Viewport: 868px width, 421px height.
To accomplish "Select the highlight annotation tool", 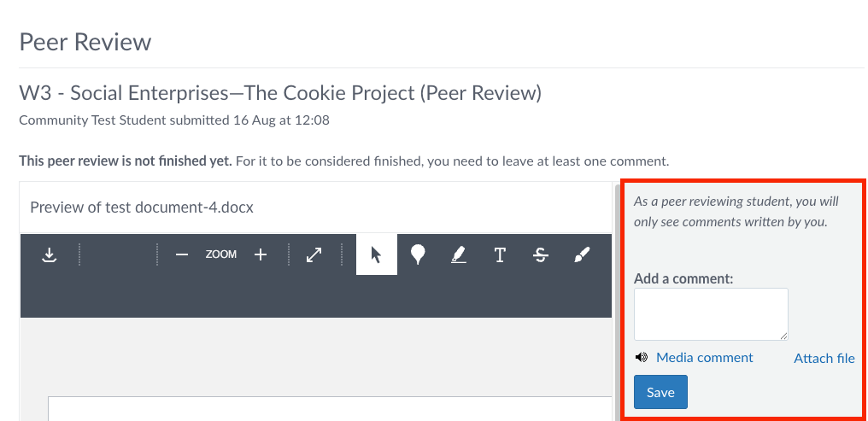I will tap(459, 254).
